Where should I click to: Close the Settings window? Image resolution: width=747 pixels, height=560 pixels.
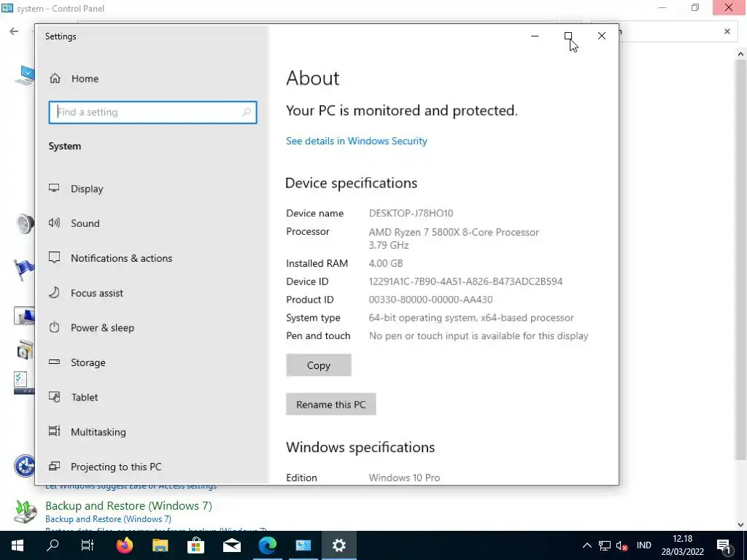tap(602, 36)
